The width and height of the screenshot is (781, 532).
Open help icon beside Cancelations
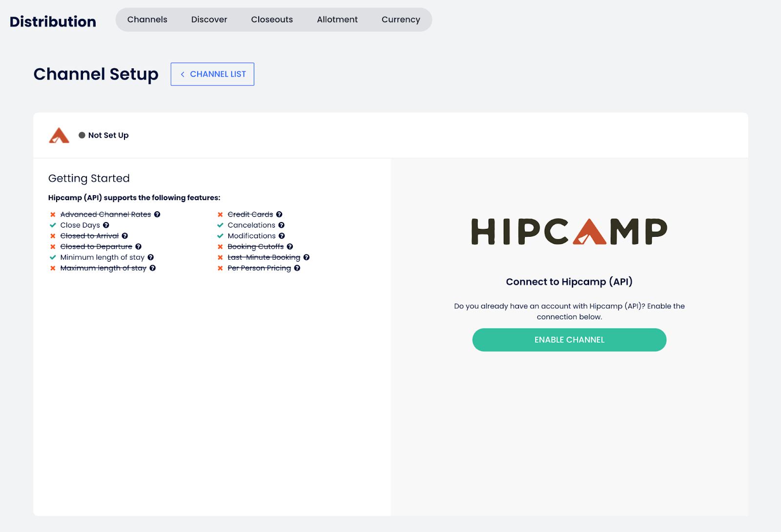(x=282, y=225)
